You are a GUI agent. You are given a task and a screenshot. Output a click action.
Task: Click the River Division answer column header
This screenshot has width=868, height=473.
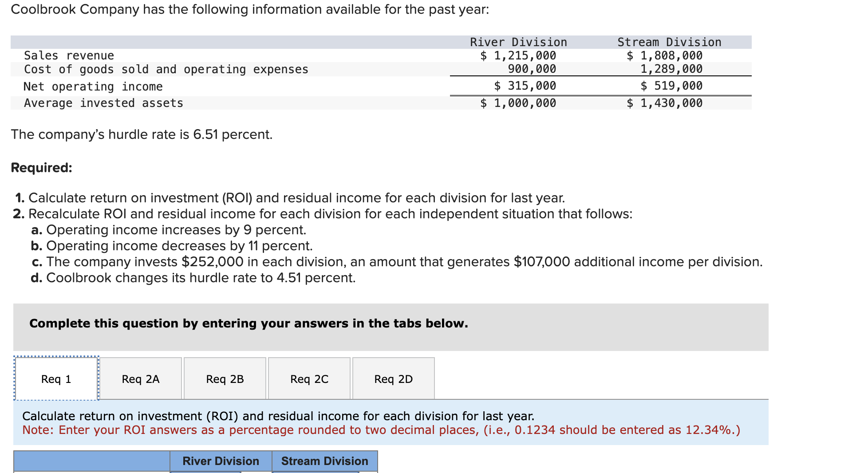coord(221,461)
